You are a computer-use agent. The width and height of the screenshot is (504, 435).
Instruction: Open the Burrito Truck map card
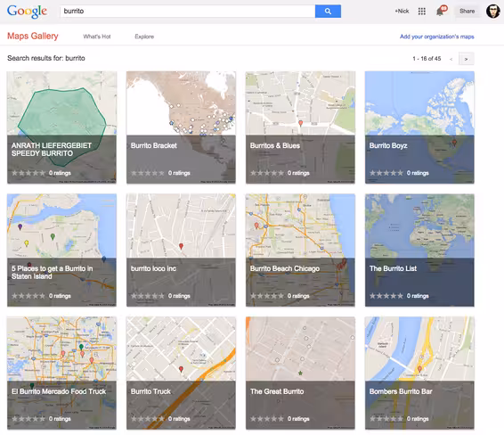(x=181, y=373)
